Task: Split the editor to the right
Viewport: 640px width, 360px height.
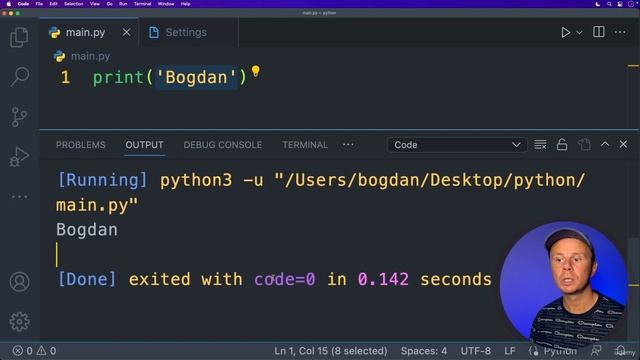Action: click(599, 32)
